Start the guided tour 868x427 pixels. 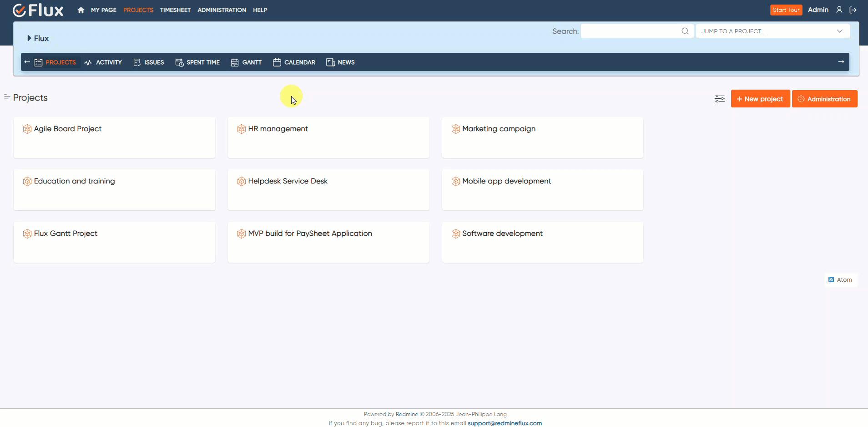point(786,10)
